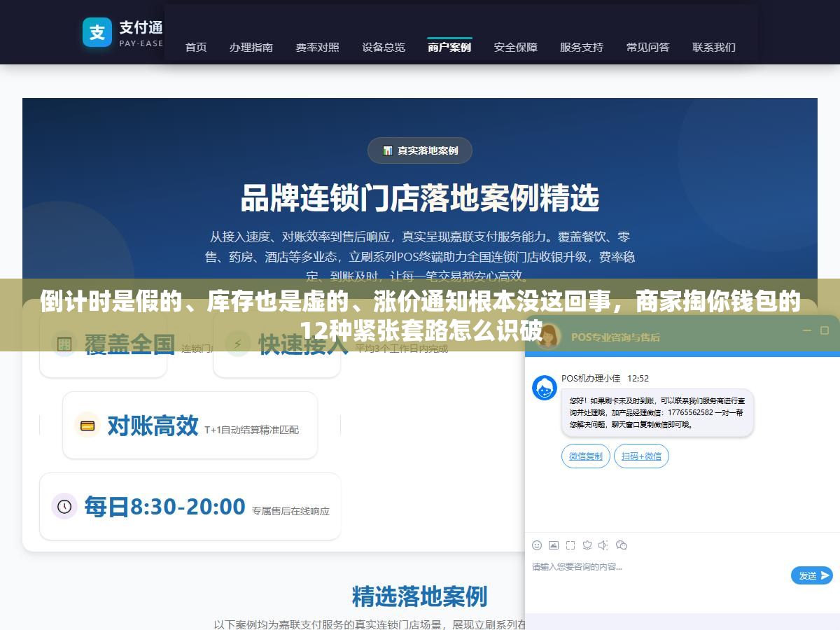Click the 真实落地案例 badge
Screen dimensions: 840x630
420,150
